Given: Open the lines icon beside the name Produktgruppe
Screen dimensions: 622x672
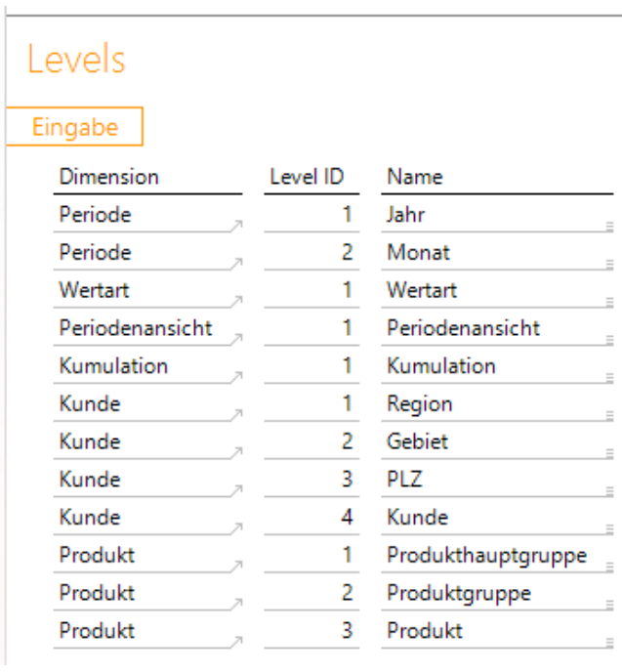Looking at the screenshot, I should [608, 605].
